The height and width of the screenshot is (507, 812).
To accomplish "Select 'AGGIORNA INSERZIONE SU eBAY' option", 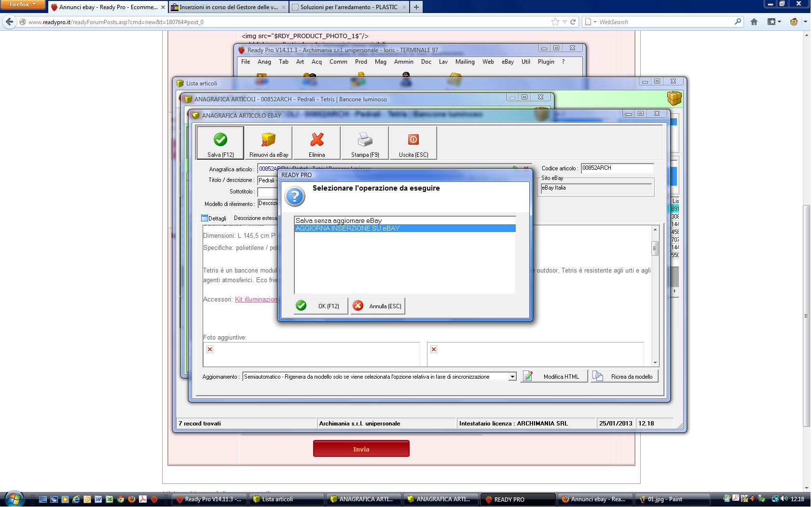I will tap(405, 228).
